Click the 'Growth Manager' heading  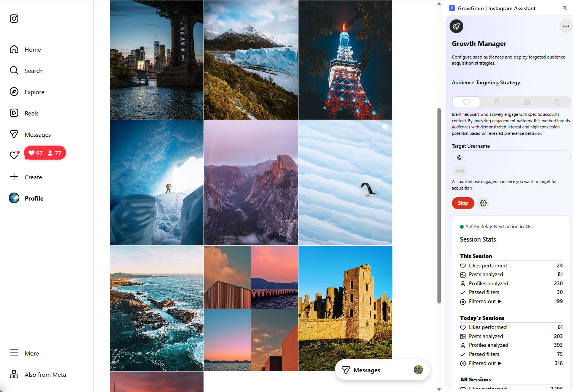click(479, 44)
